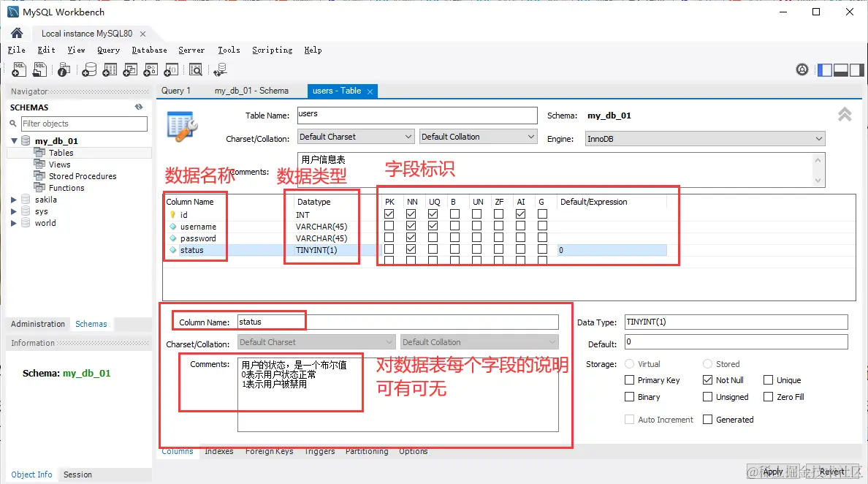868x484 pixels.
Task: Click the magnifier icon beside Filter objects
Action: pyautogui.click(x=13, y=124)
